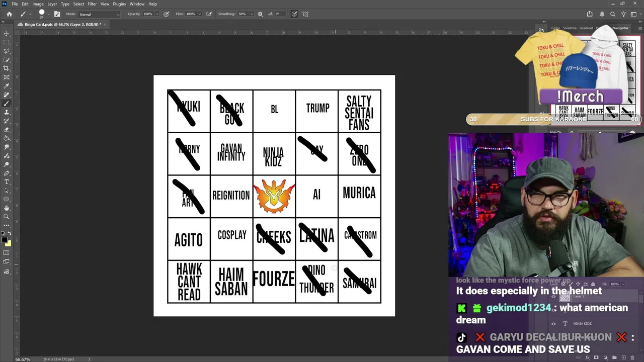Open the Edit Toolbar three-dots button

[x=7, y=225]
